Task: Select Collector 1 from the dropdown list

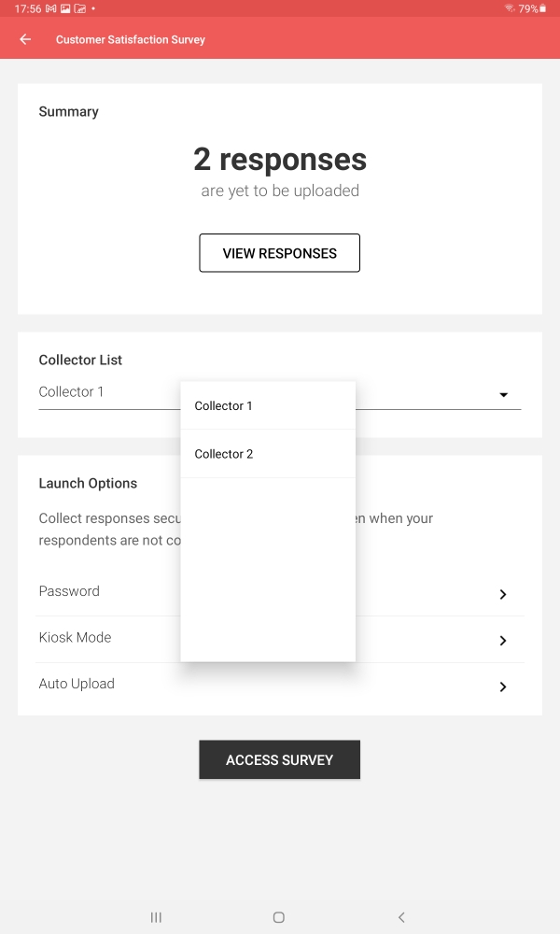Action: pyautogui.click(x=224, y=406)
